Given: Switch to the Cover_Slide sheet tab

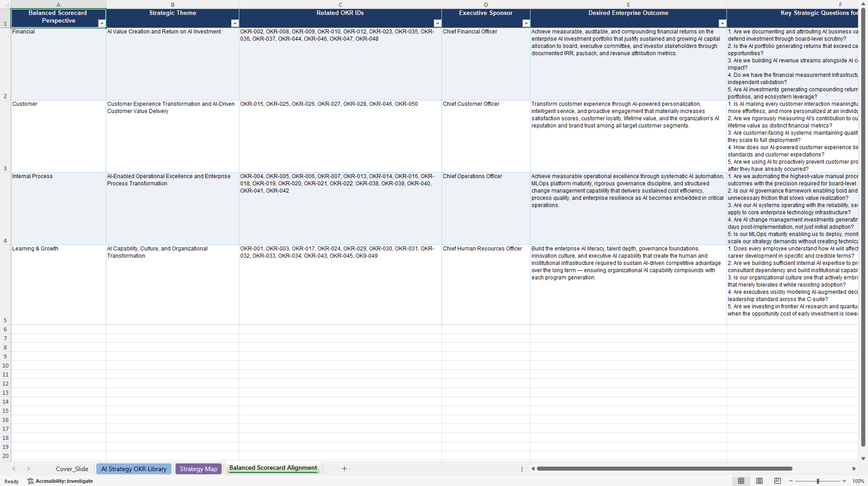Looking at the screenshot, I should [72, 469].
